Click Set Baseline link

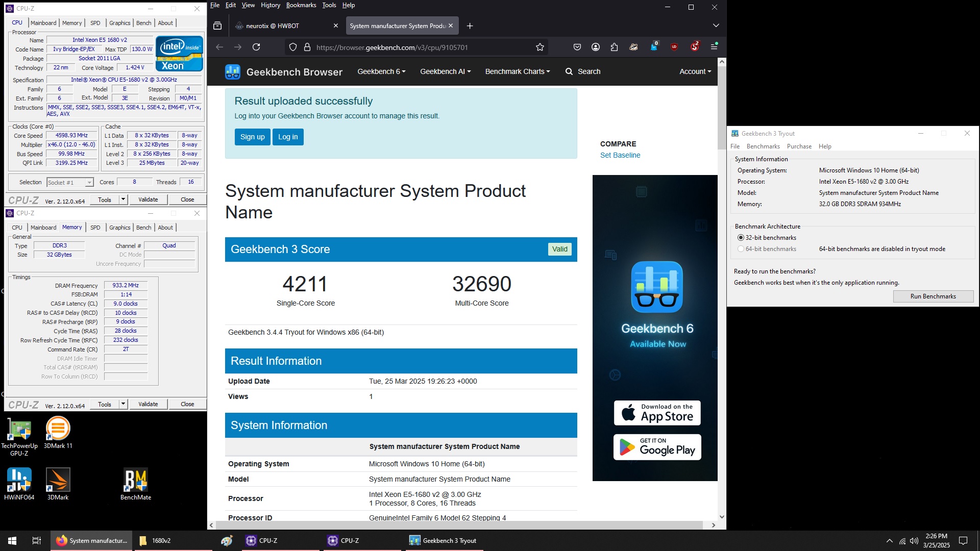pos(620,155)
